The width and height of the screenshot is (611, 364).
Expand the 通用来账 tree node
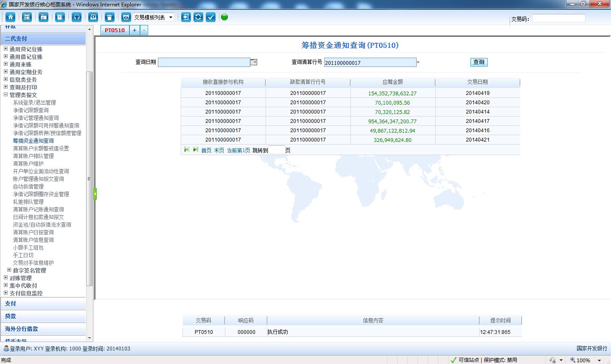pos(6,64)
